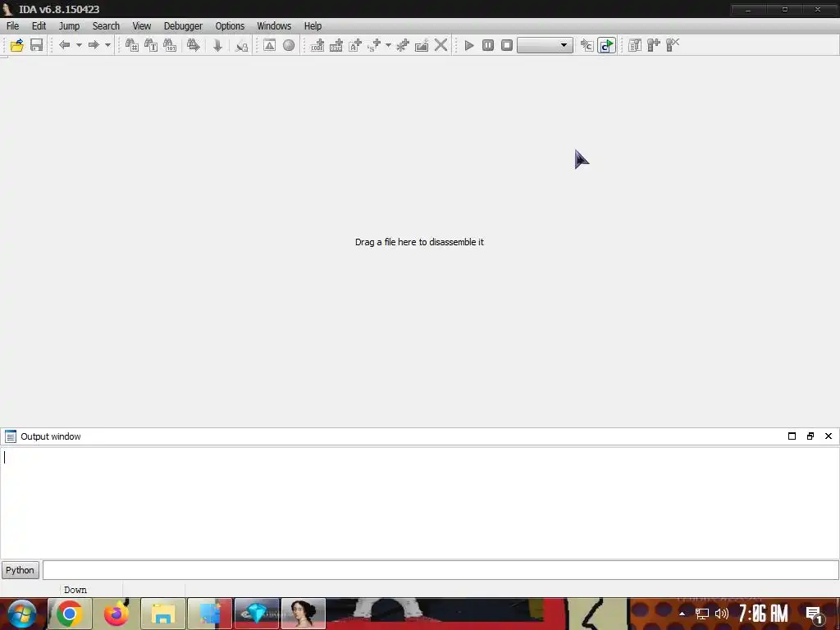Screen dimensions: 840x630
Task: Open the View menu
Action: pyautogui.click(x=141, y=25)
